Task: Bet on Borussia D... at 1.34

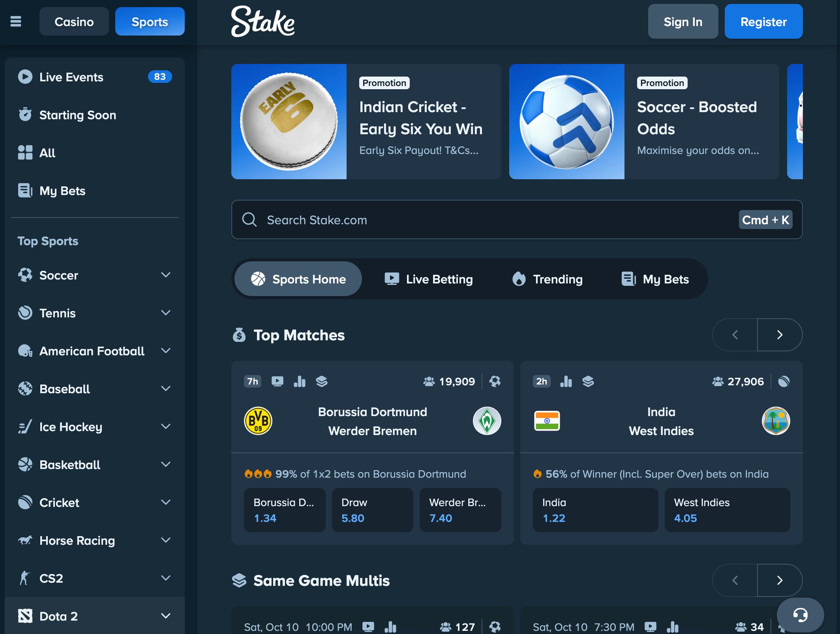Action: pyautogui.click(x=285, y=510)
